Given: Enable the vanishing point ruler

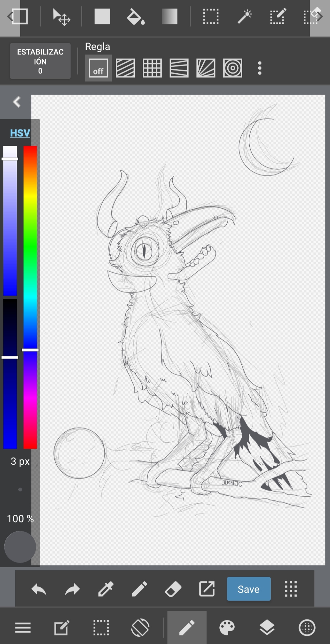Looking at the screenshot, I should 179,68.
